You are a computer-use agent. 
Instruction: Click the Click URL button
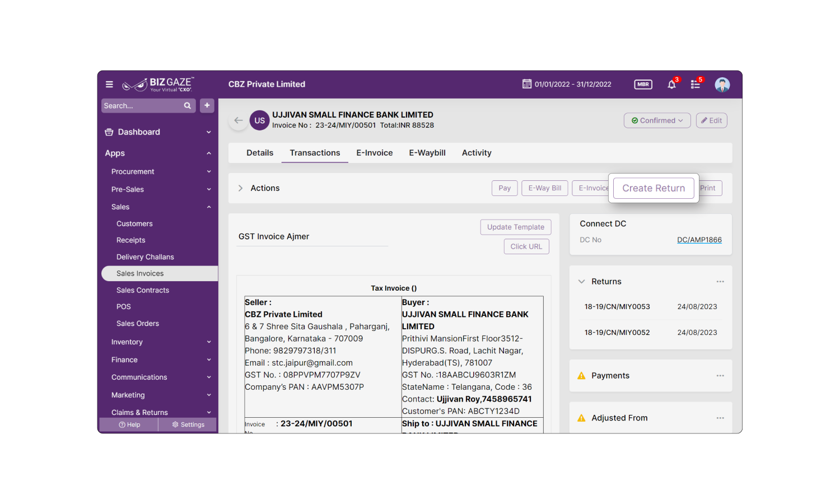tap(526, 246)
